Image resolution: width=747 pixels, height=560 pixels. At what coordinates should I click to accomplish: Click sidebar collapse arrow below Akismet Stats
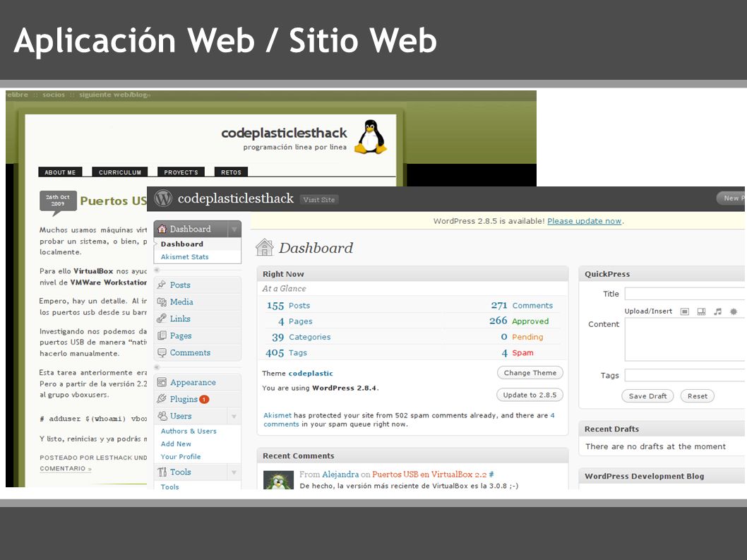(157, 270)
